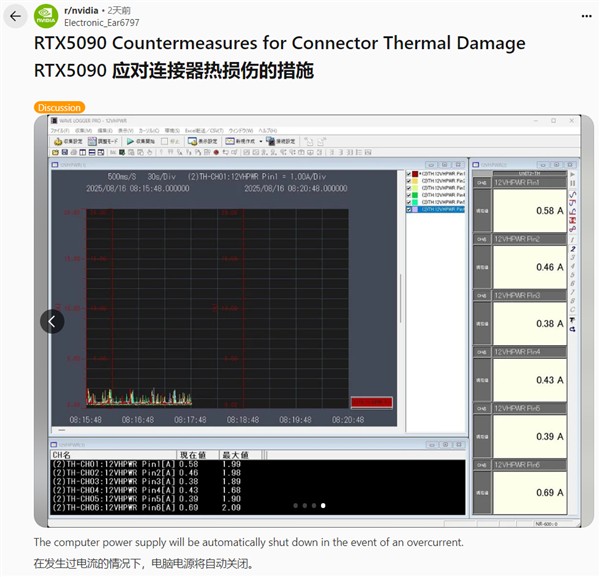The width and height of the screenshot is (600, 577).
Task: Go to previous image in carousel
Action: 52,321
